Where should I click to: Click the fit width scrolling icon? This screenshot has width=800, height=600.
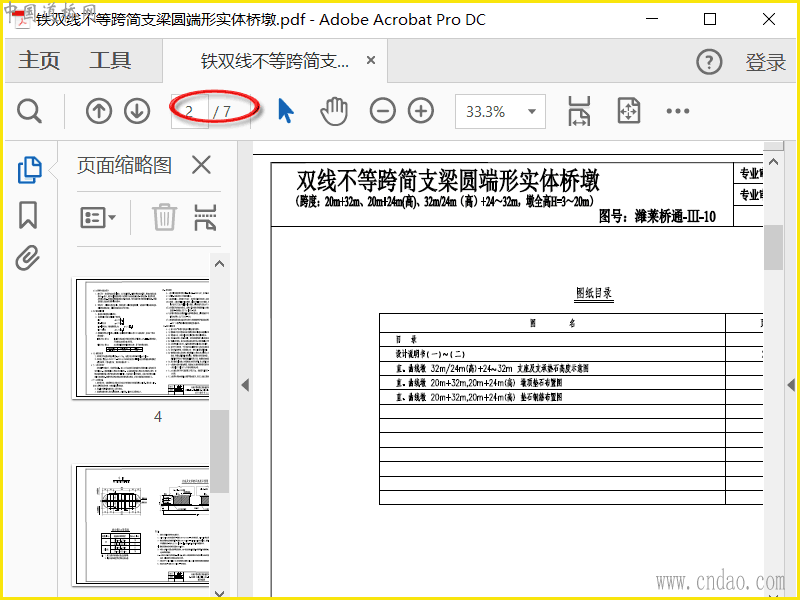[x=579, y=111]
